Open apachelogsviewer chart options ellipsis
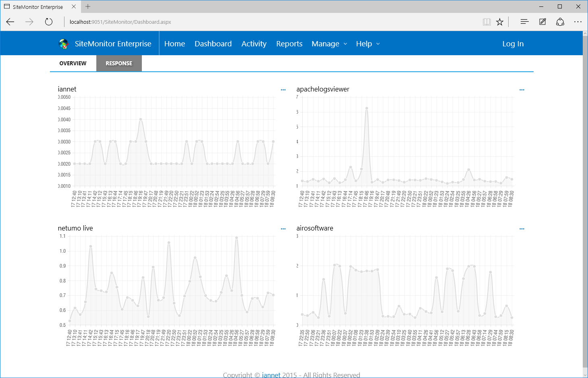588x378 pixels. [x=522, y=90]
